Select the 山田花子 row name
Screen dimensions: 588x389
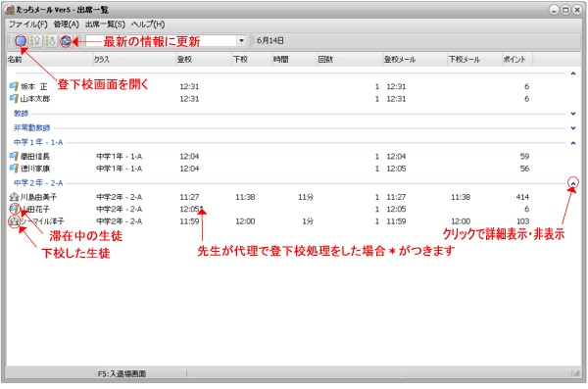pos(35,209)
